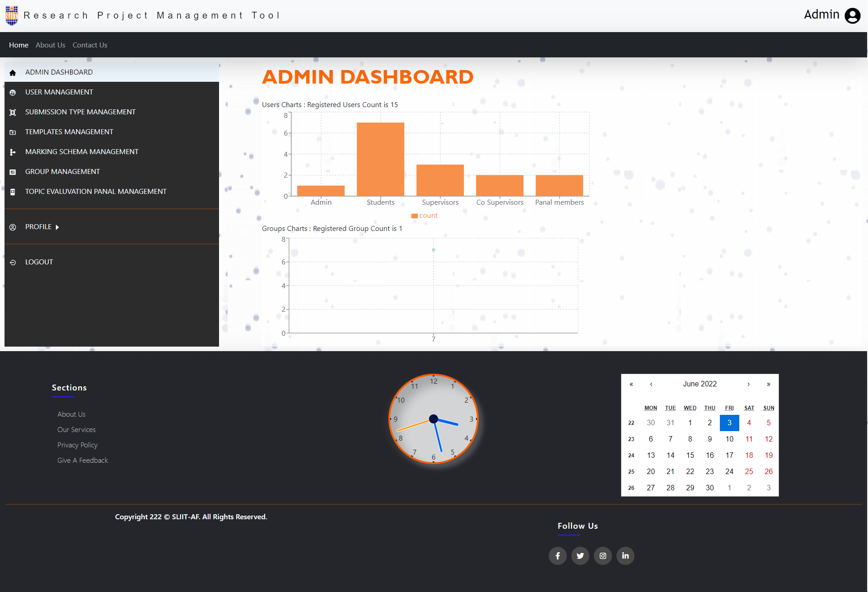Click week number 24 in calendar
The image size is (868, 592).
(x=631, y=456)
